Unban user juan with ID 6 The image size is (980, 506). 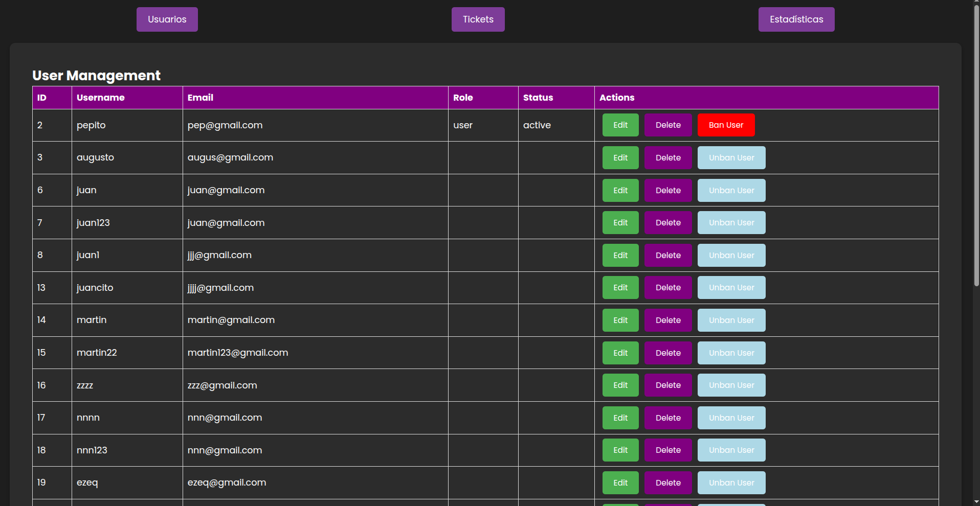731,190
